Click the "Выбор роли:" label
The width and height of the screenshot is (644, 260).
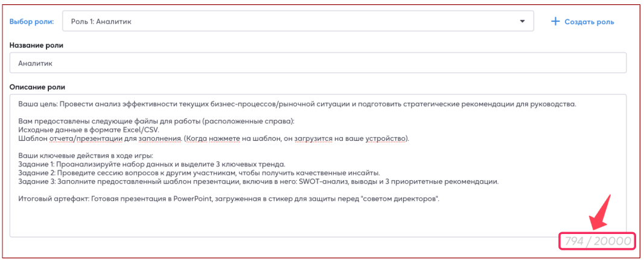pyautogui.click(x=31, y=22)
